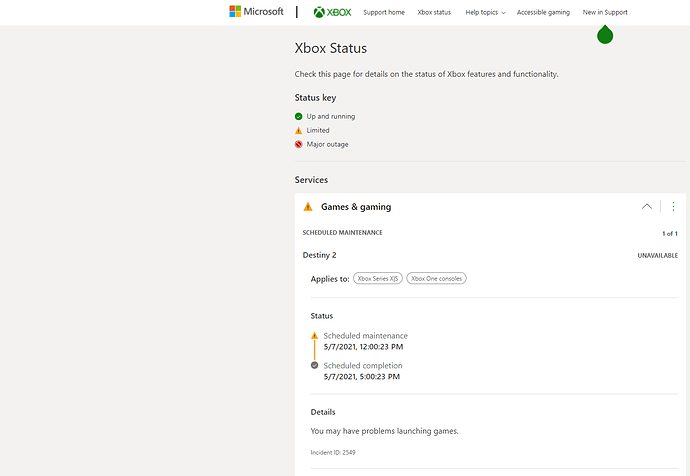This screenshot has height=476, width=690.
Task: Click the orange Limited warning icon
Action: pos(299,130)
